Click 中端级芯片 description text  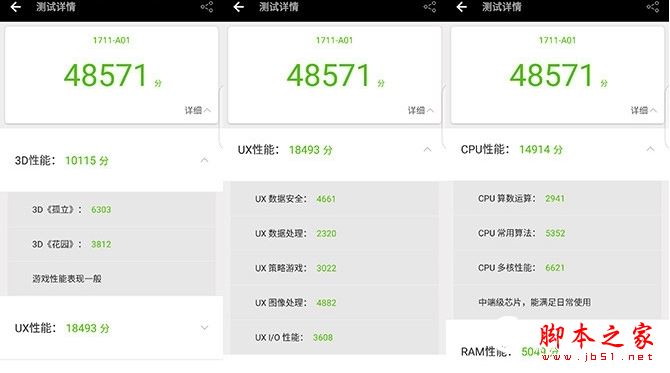click(x=535, y=302)
